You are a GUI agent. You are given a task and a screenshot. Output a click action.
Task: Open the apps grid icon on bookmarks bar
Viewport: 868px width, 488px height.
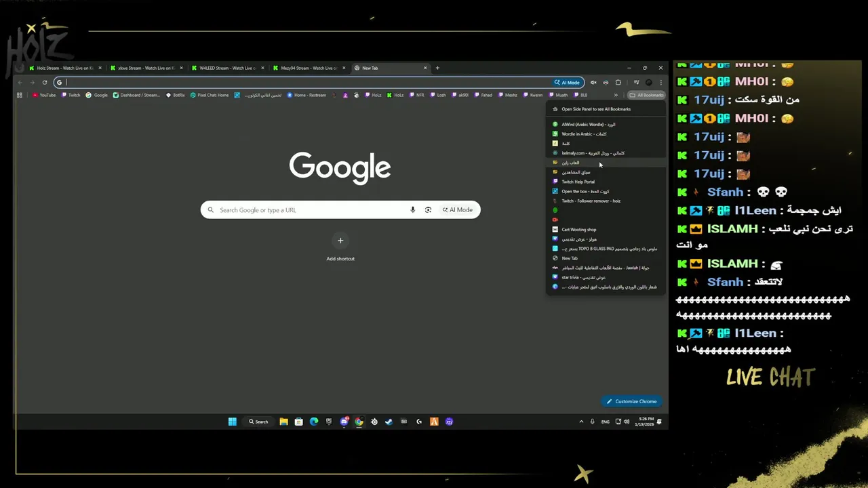coord(20,95)
